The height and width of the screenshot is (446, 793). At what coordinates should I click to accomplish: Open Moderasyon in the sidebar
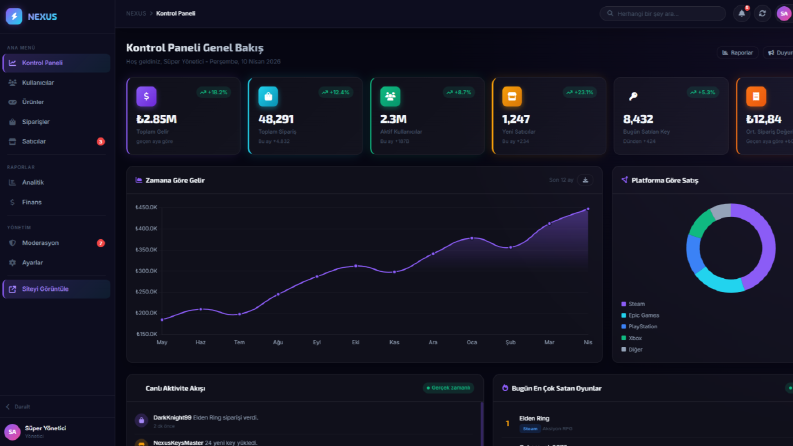tap(56, 243)
